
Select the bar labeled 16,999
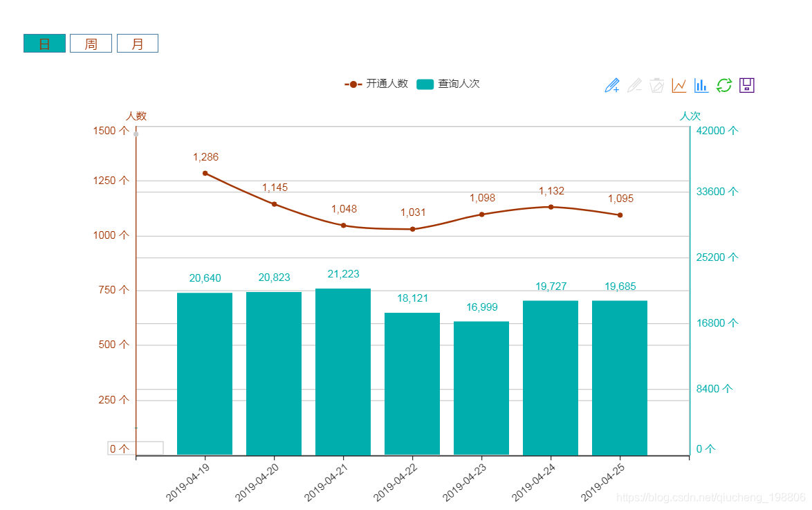[481, 388]
